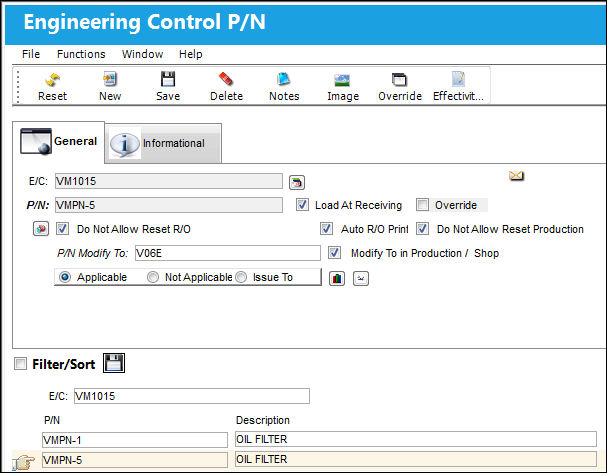The height and width of the screenshot is (473, 607).
Task: Save the record using Save icon
Action: click(x=168, y=79)
